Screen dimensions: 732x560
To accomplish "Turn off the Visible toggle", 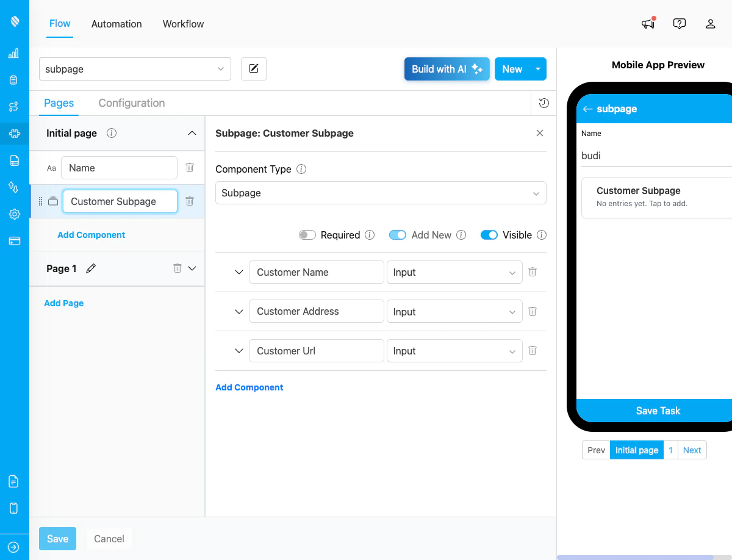I will coord(489,235).
